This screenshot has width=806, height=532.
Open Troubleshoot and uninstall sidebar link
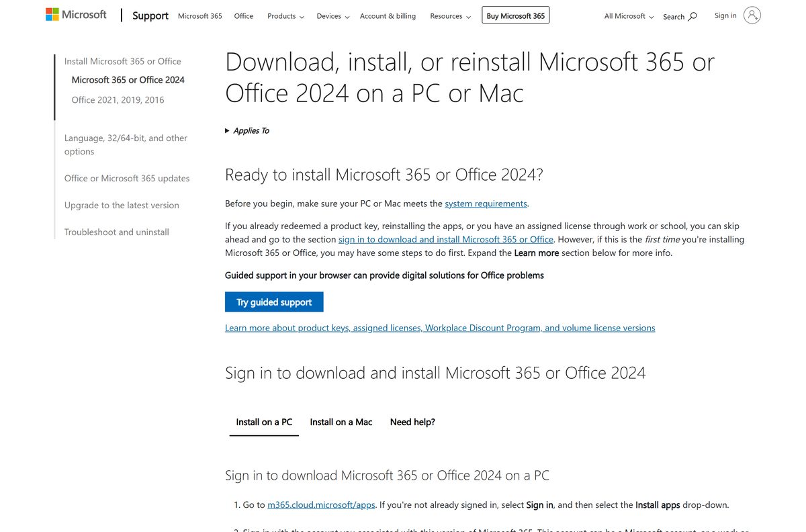pos(117,232)
